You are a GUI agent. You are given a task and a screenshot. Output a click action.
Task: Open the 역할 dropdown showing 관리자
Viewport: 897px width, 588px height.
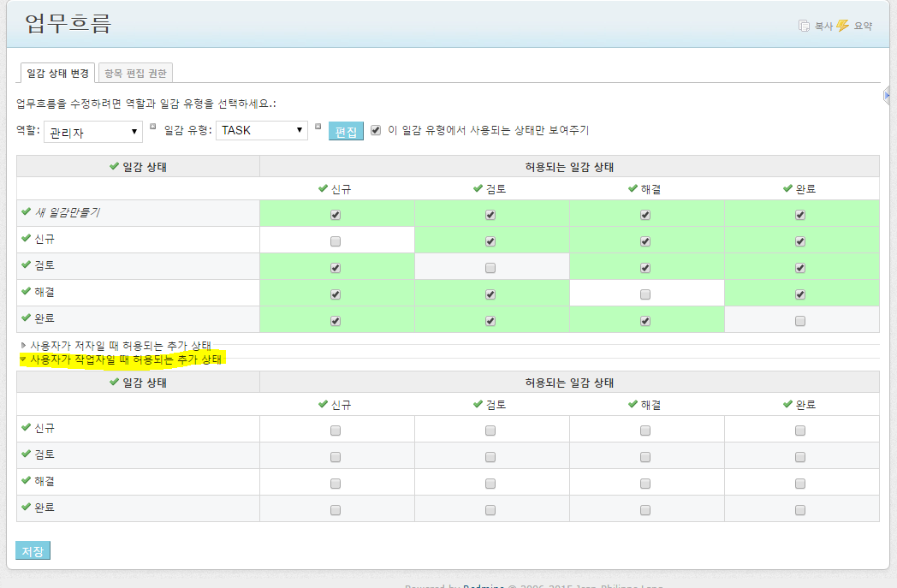coord(92,131)
